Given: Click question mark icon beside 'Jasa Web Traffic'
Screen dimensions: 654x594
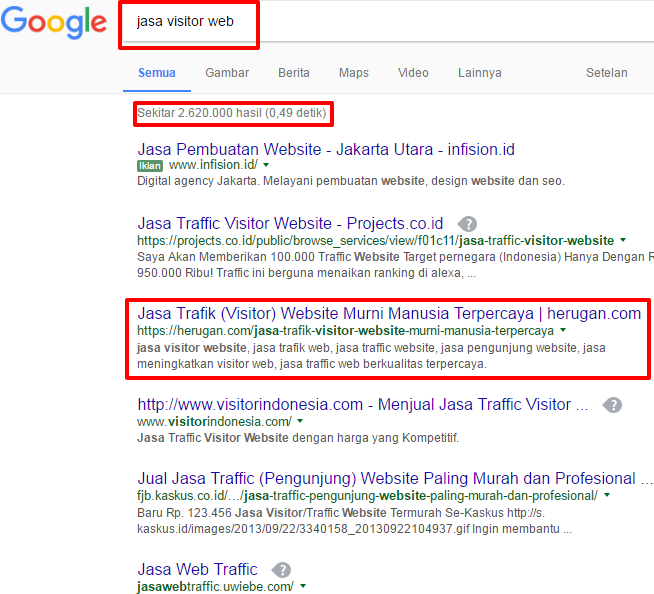Looking at the screenshot, I should (x=282, y=570).
